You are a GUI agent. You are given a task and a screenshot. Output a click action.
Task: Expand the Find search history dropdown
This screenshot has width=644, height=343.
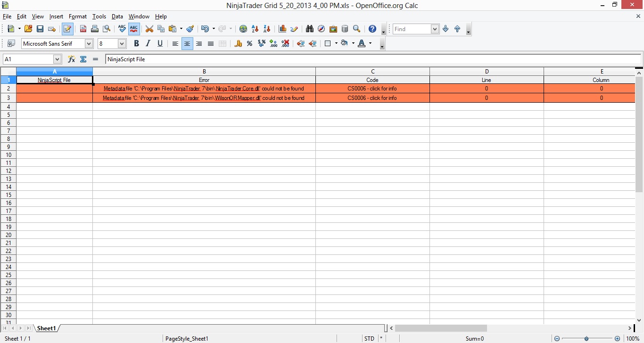pos(435,29)
